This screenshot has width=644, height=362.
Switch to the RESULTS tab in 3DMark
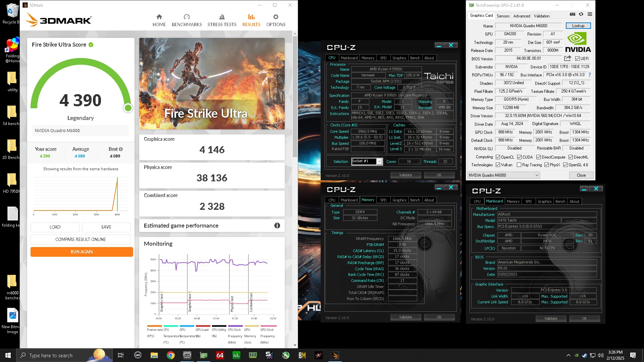[x=251, y=20]
